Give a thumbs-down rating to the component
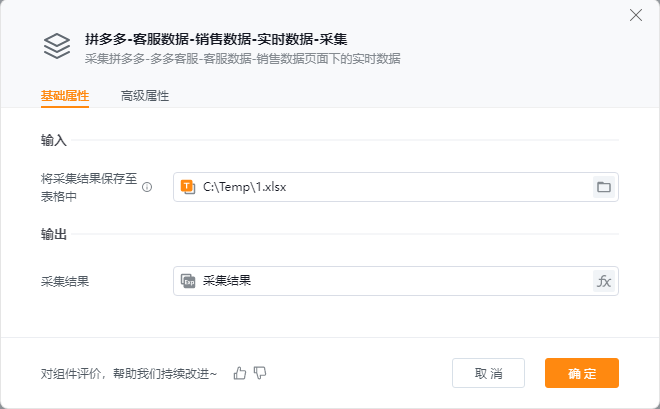 click(x=260, y=373)
